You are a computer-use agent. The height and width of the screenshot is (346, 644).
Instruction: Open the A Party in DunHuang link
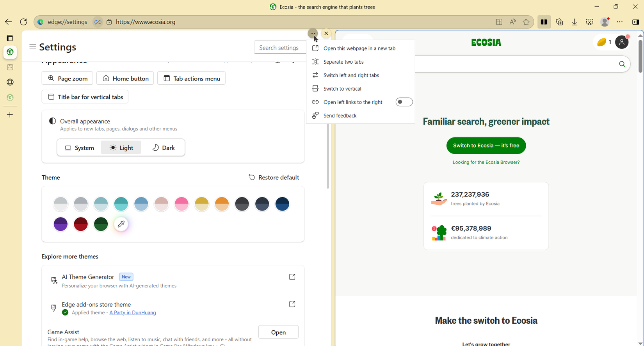click(x=133, y=313)
